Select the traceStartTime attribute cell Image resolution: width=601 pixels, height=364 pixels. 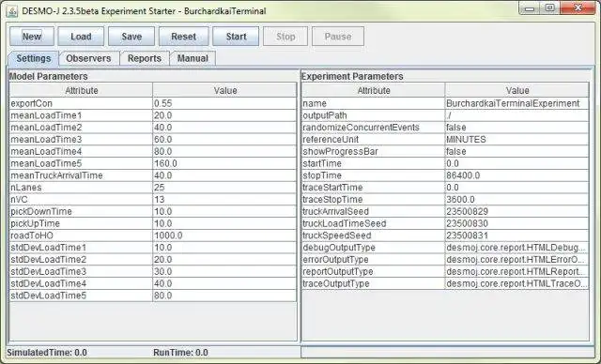pos(374,188)
